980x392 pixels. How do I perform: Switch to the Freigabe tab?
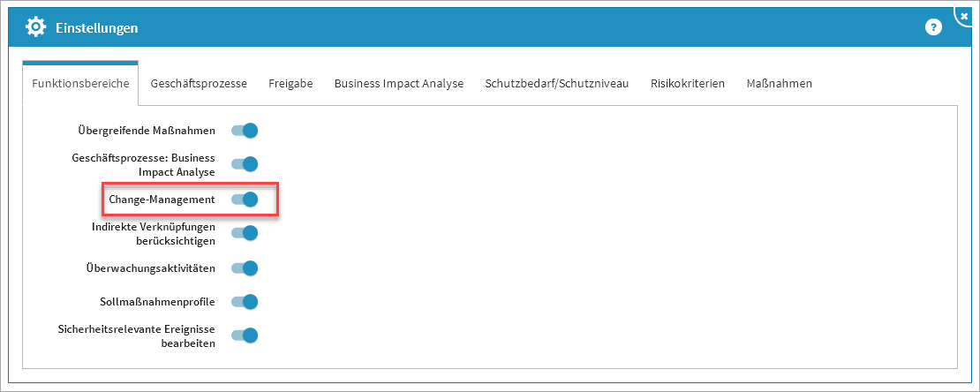tap(290, 84)
